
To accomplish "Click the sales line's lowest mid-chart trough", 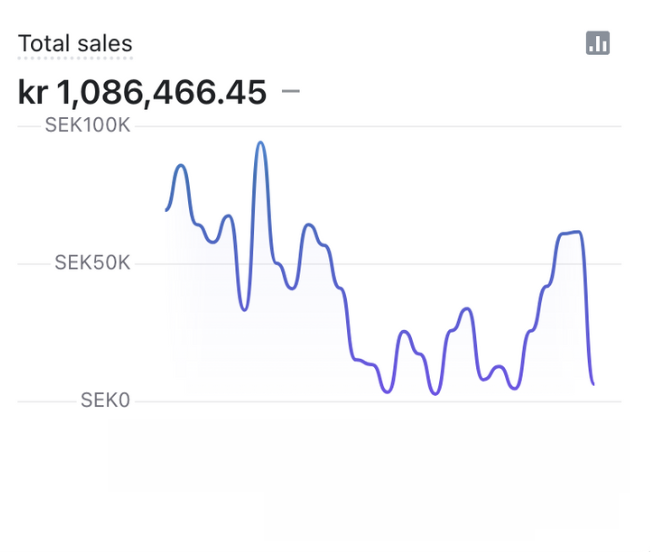I will (435, 393).
